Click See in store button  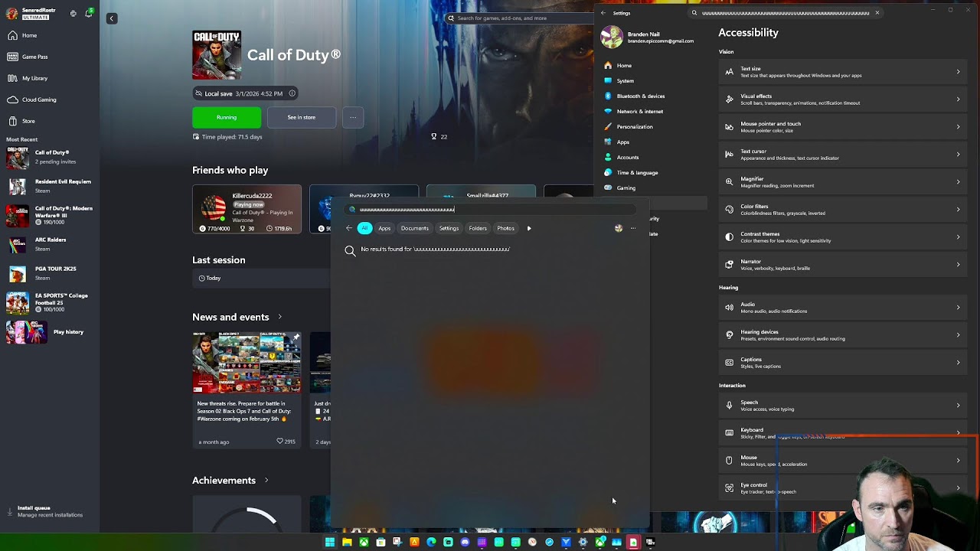(x=301, y=117)
